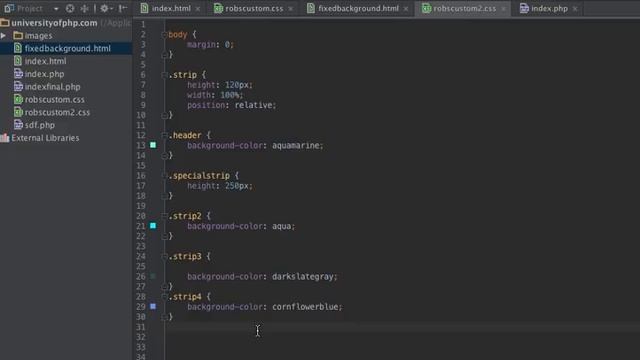Close the robscustom2.css tab
Screen dimensions: 640x360
(503, 9)
